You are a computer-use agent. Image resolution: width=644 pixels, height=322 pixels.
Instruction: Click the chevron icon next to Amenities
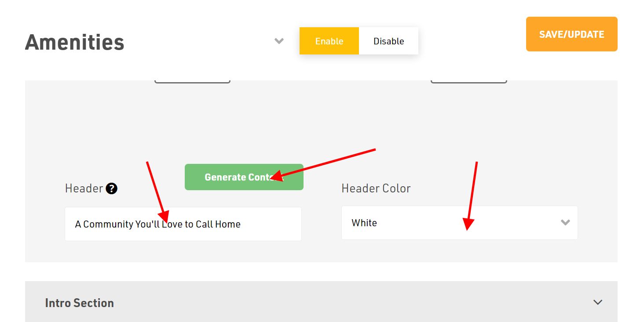coord(279,41)
